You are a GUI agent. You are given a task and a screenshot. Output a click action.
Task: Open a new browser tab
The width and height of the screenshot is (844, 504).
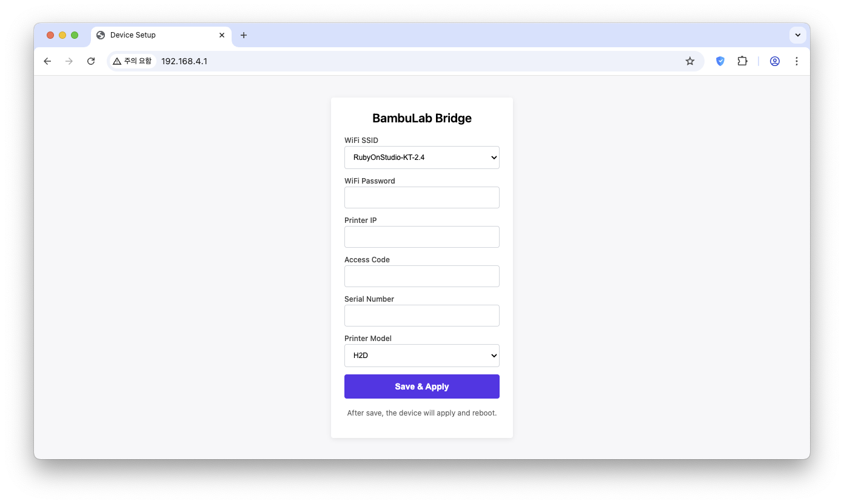[x=244, y=35]
